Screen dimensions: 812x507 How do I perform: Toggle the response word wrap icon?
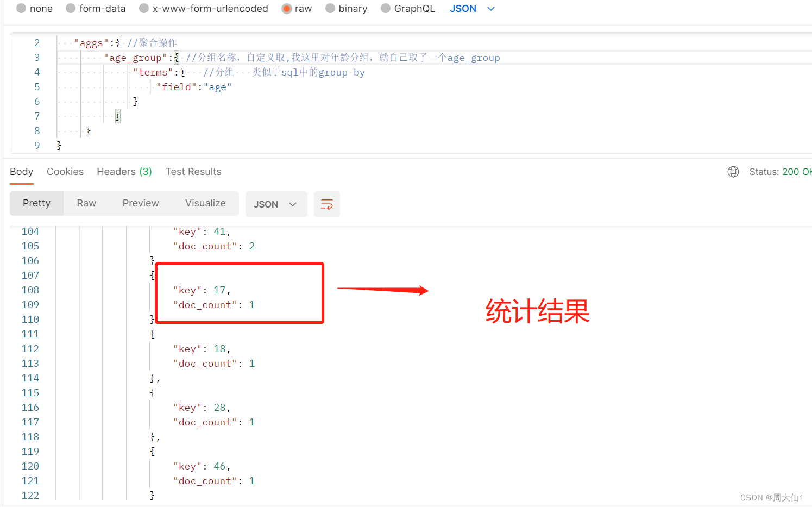(327, 204)
